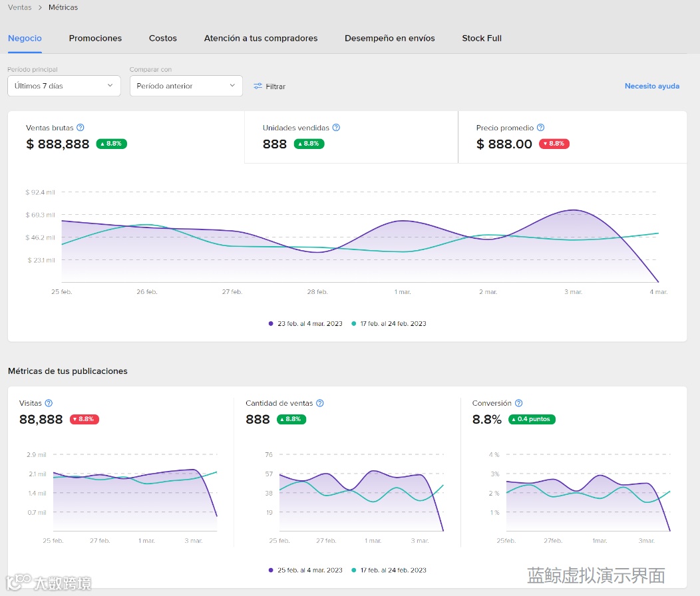Open help icon next to Visitas
The height and width of the screenshot is (596, 700).
(49, 403)
